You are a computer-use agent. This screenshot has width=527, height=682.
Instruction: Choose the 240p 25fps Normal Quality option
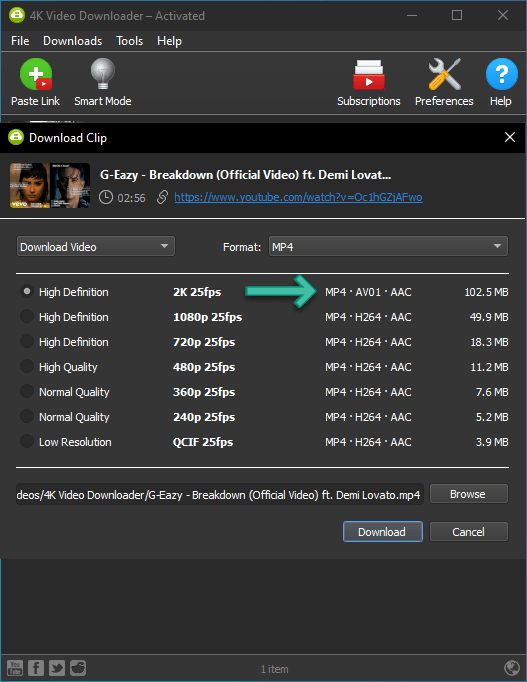tap(27, 416)
